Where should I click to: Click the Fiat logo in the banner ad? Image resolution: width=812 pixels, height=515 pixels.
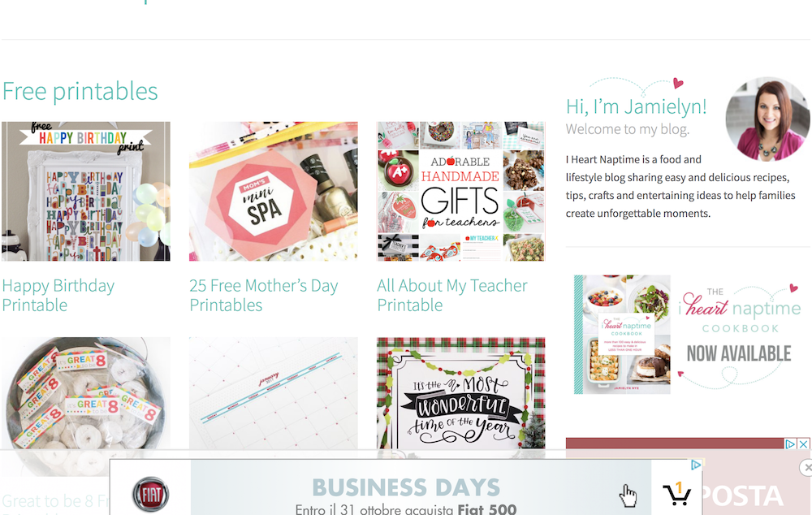point(151,494)
